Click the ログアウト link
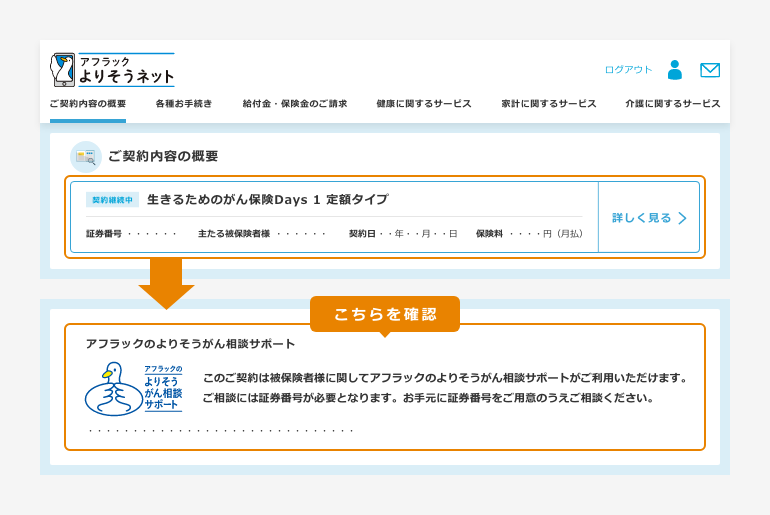770x515 pixels. 628,70
